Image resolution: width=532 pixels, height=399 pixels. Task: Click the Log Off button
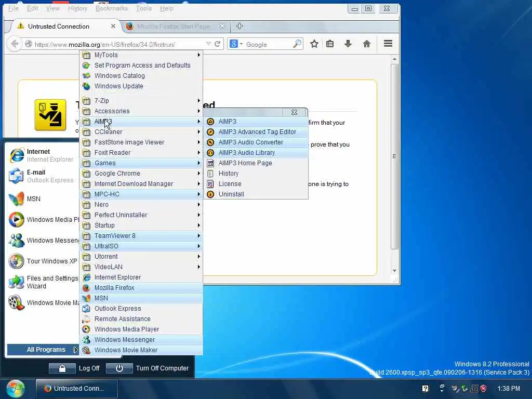pyautogui.click(x=75, y=368)
